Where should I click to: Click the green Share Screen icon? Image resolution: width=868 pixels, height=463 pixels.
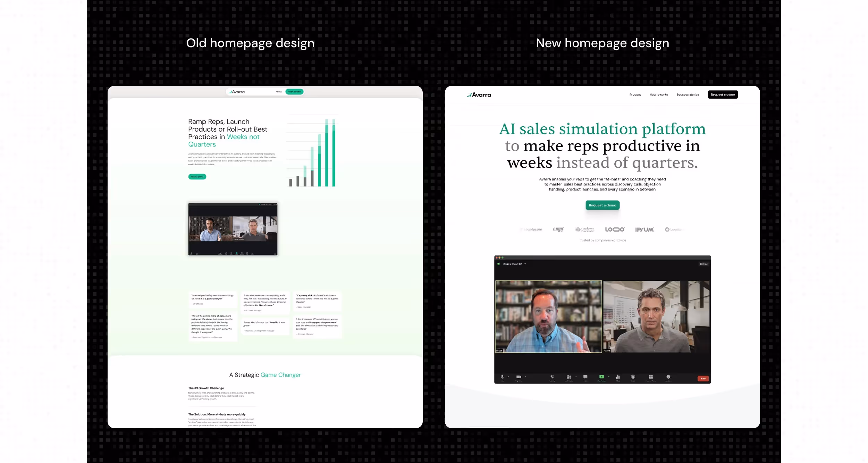601,377
